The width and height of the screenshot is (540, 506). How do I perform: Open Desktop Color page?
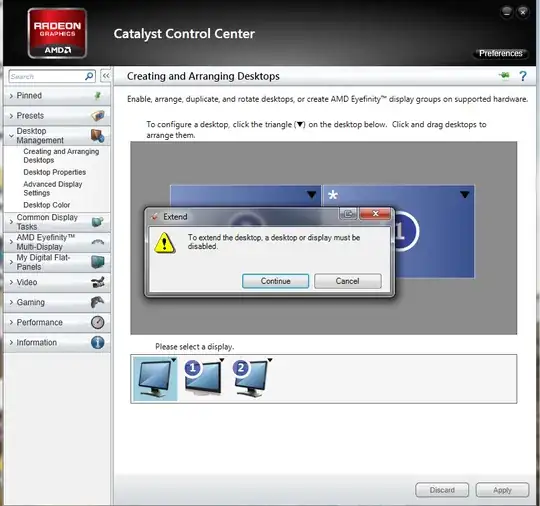tap(46, 205)
